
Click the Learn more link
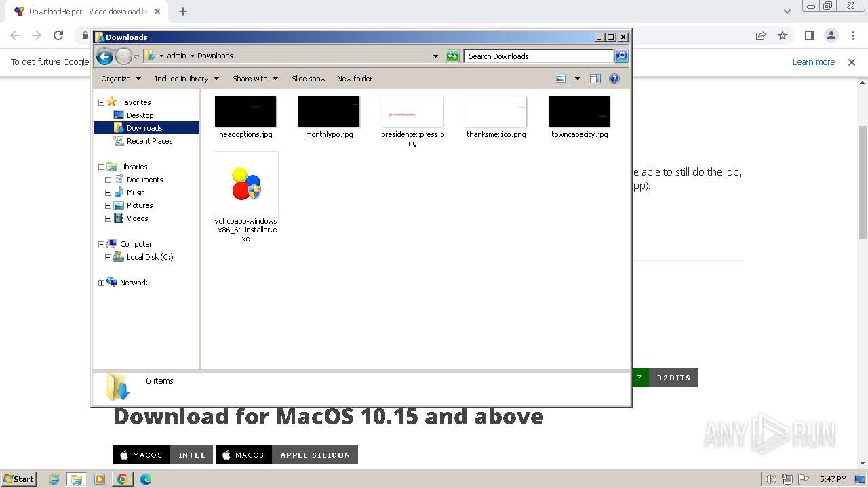tap(814, 62)
